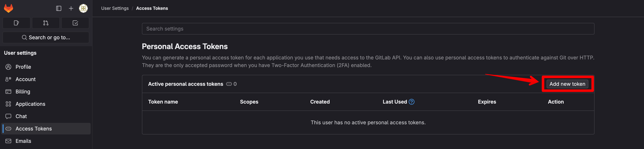Open the to-do list icon
This screenshot has height=149, width=644.
pyautogui.click(x=75, y=23)
